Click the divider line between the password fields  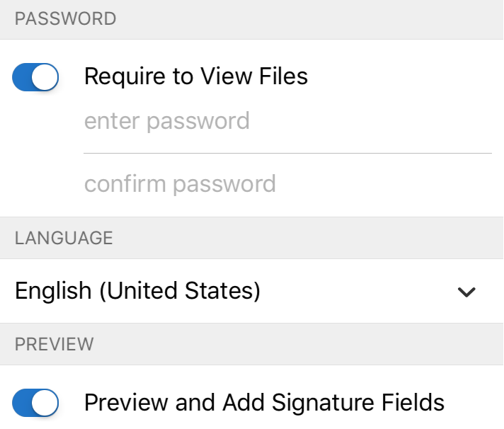point(287,153)
